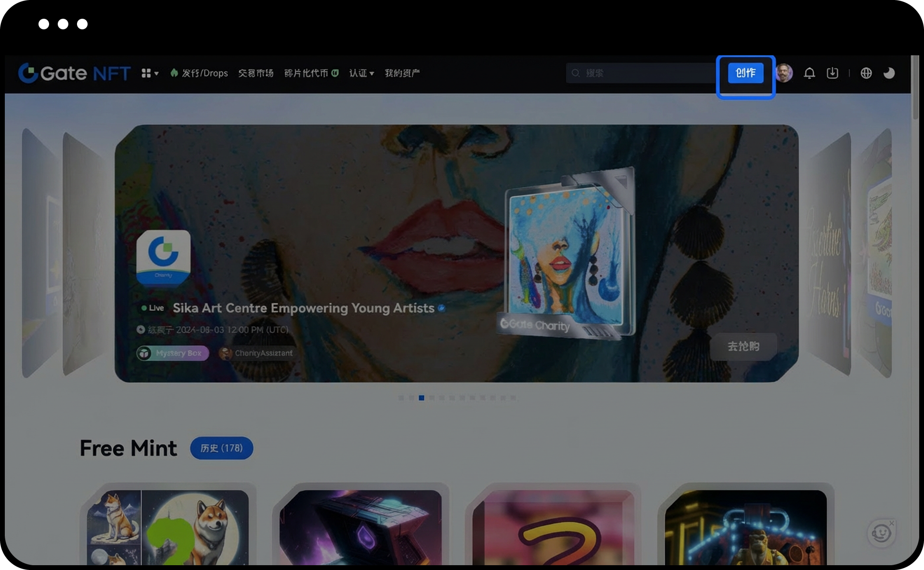
Task: Click the 搜索 search field
Action: pos(640,73)
